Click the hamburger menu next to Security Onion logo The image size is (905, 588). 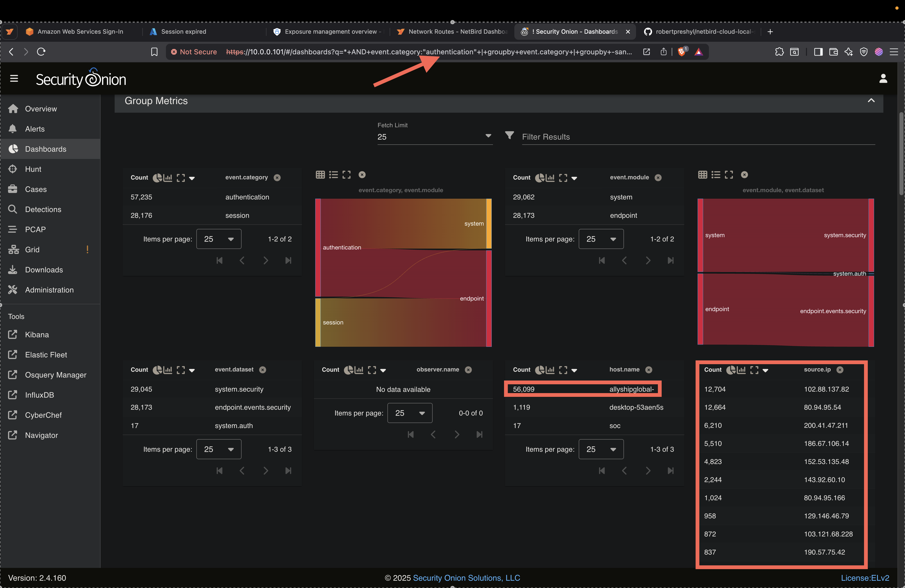pyautogui.click(x=14, y=79)
